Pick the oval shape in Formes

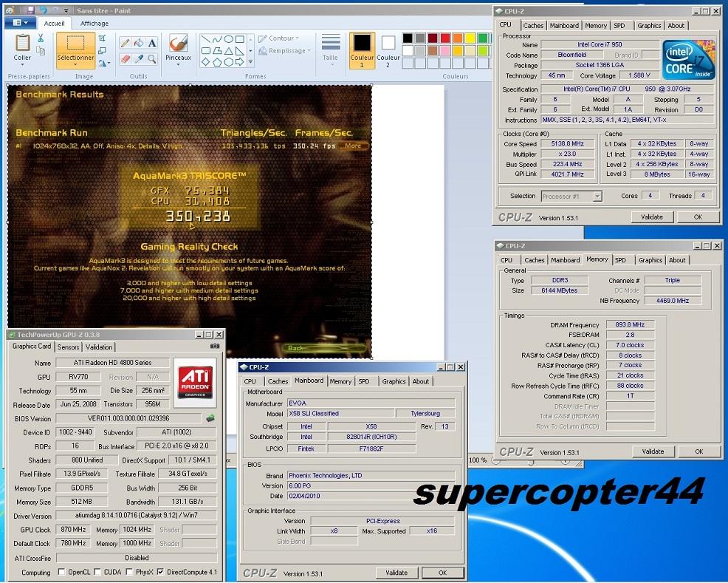[x=228, y=39]
